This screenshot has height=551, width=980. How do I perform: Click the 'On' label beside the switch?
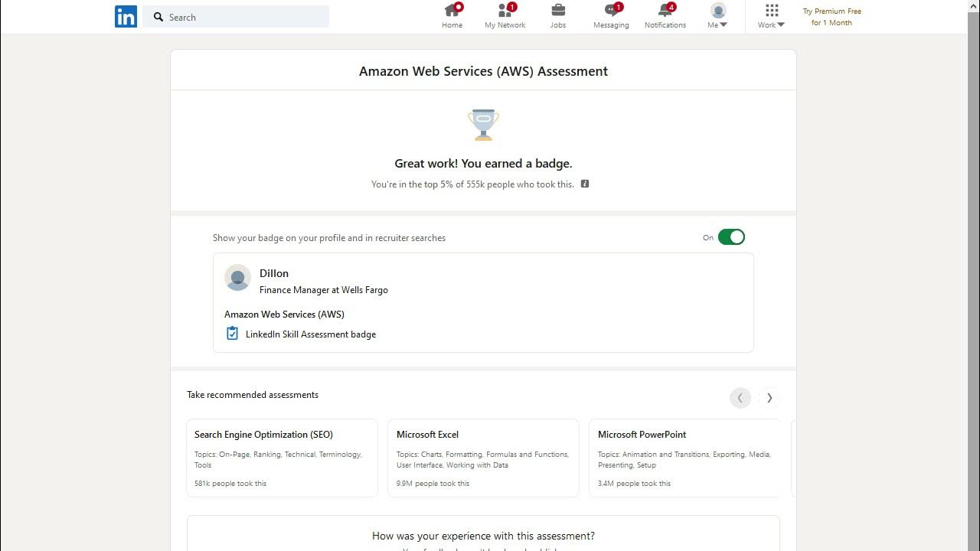click(x=708, y=238)
